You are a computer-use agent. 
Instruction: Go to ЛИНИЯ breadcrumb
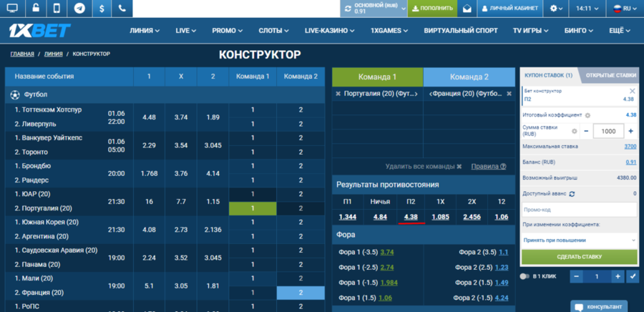tap(54, 54)
